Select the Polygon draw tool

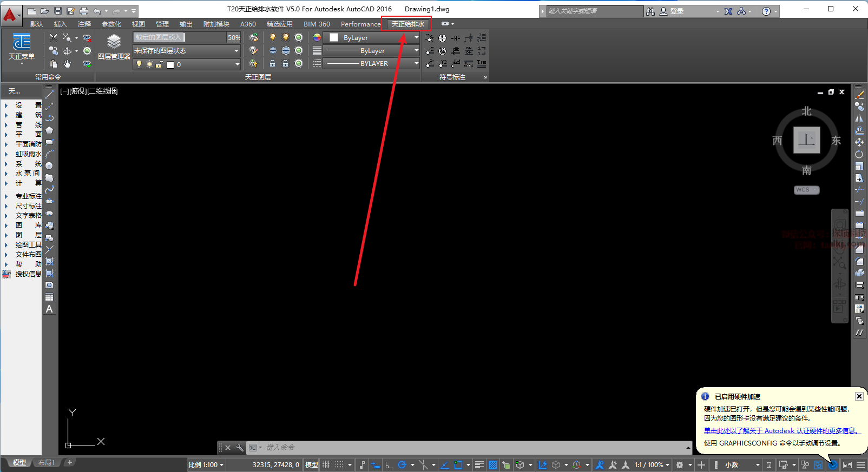point(49,130)
